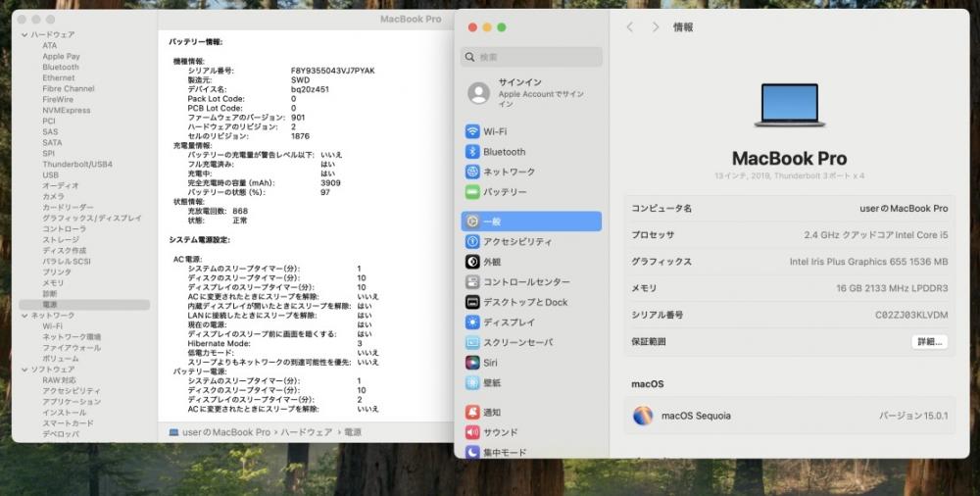This screenshot has width=980, height=496.
Task: Click the magnifier icon in Settings search field
Action: pos(470,57)
